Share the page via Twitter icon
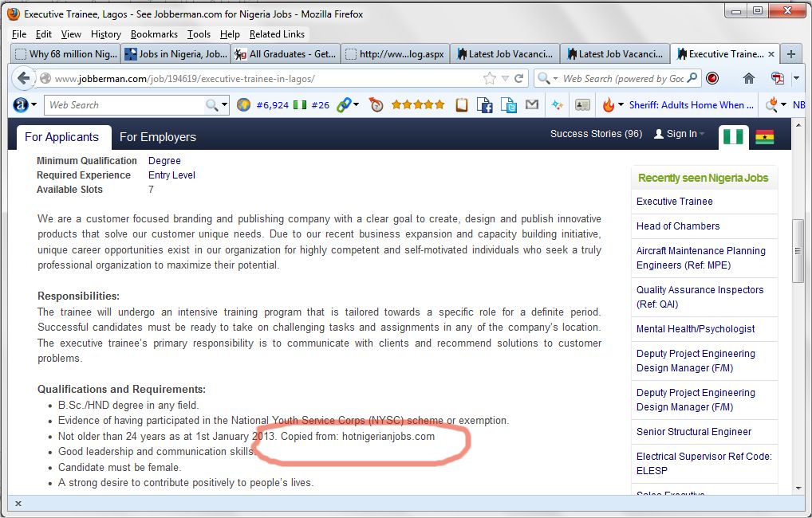 pos(509,105)
